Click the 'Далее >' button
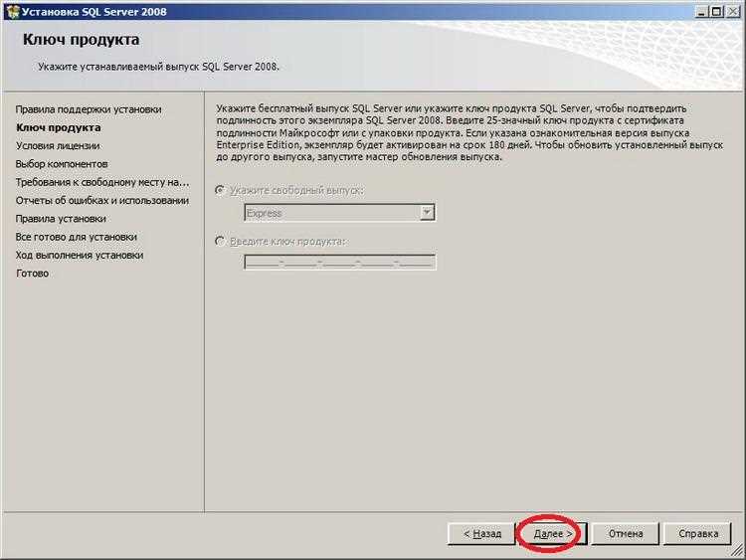Image resolution: width=746 pixels, height=560 pixels. [552, 534]
